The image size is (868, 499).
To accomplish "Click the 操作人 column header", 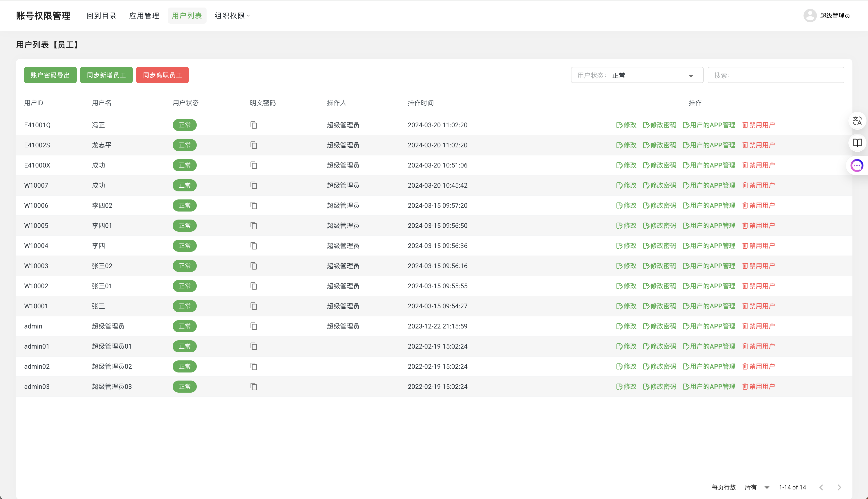I will pyautogui.click(x=336, y=103).
